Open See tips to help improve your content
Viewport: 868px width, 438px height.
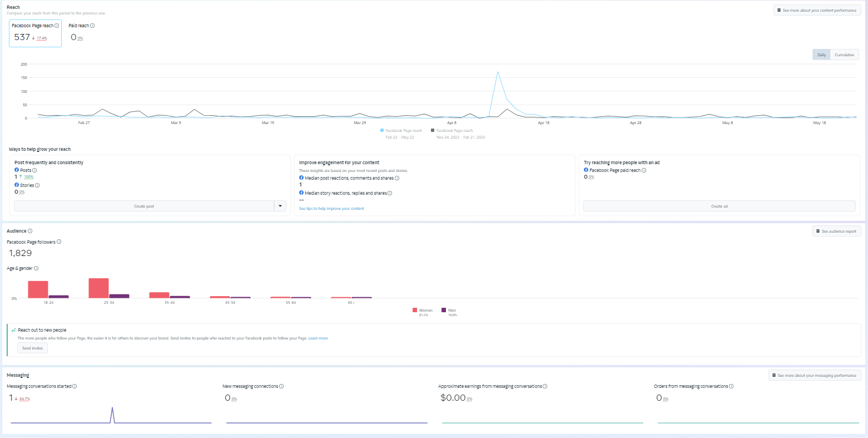coord(331,209)
